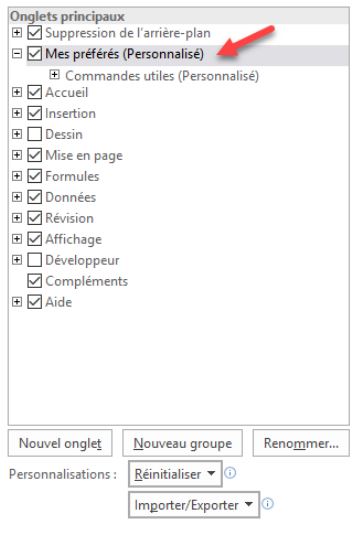This screenshot has width=360, height=533.
Task: Open the Importer/Exporter dropdown
Action: tap(194, 505)
